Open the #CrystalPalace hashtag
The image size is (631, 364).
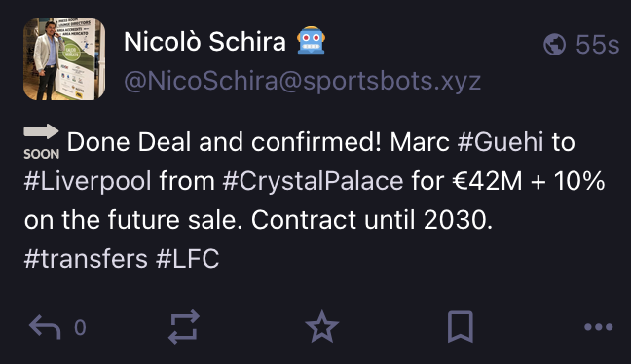[313, 181]
